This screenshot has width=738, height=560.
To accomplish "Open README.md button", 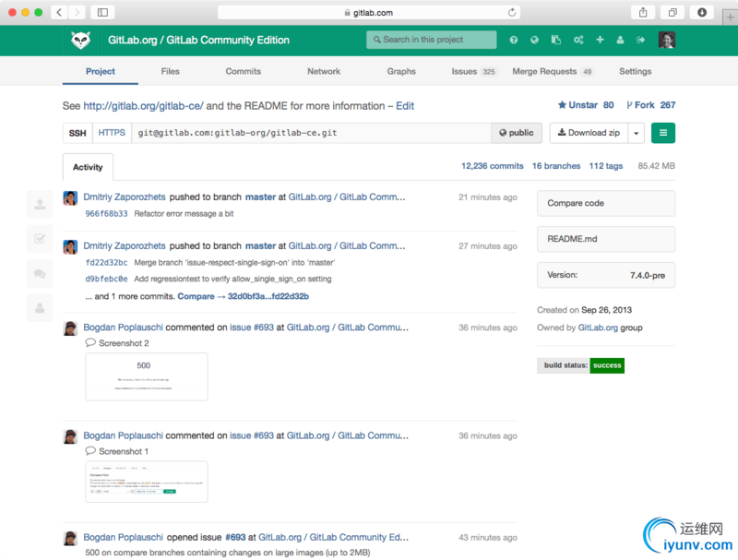I will pos(606,239).
